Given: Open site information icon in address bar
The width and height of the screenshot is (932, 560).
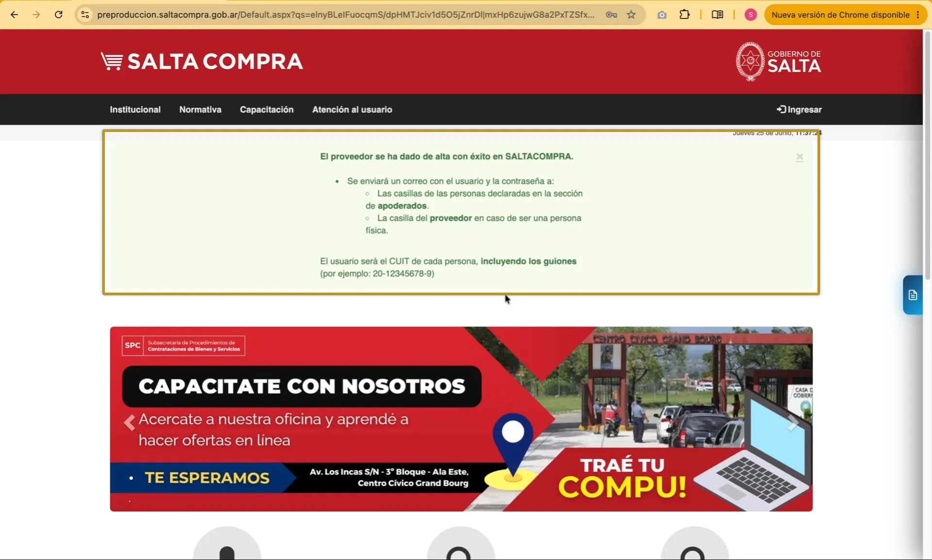Looking at the screenshot, I should click(x=85, y=15).
